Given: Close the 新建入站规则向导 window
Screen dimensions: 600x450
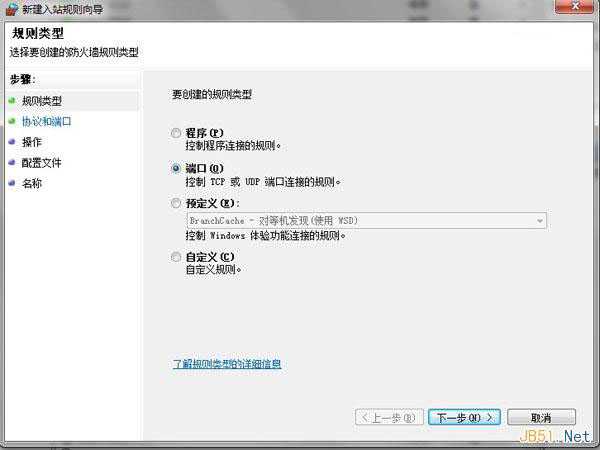Looking at the screenshot, I should point(576,6).
